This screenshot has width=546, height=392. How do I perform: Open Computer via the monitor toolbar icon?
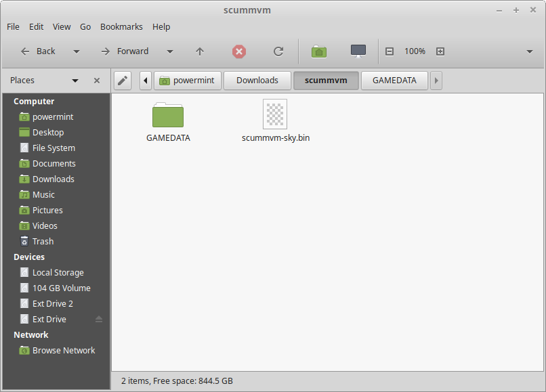coord(358,51)
